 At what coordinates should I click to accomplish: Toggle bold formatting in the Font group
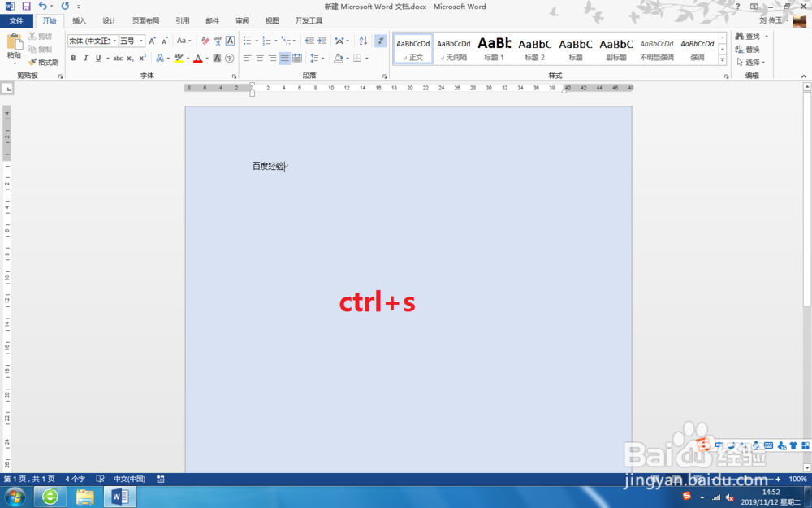coord(73,58)
